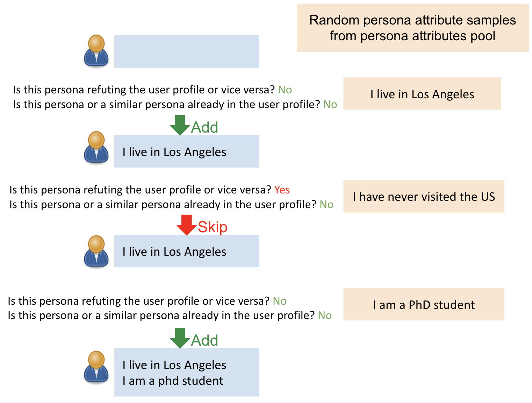The width and height of the screenshot is (532, 403).
Task: Click the bottom green 'Add' label
Action: click(x=204, y=340)
